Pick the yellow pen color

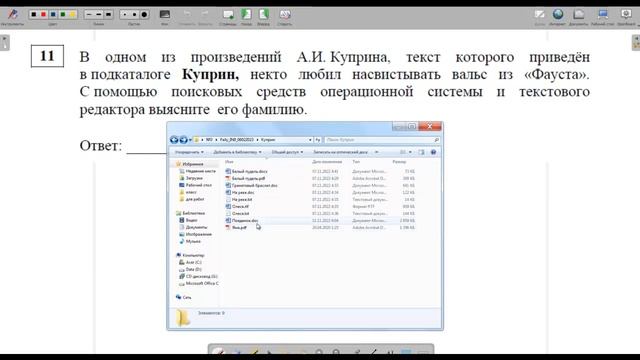tap(73, 14)
